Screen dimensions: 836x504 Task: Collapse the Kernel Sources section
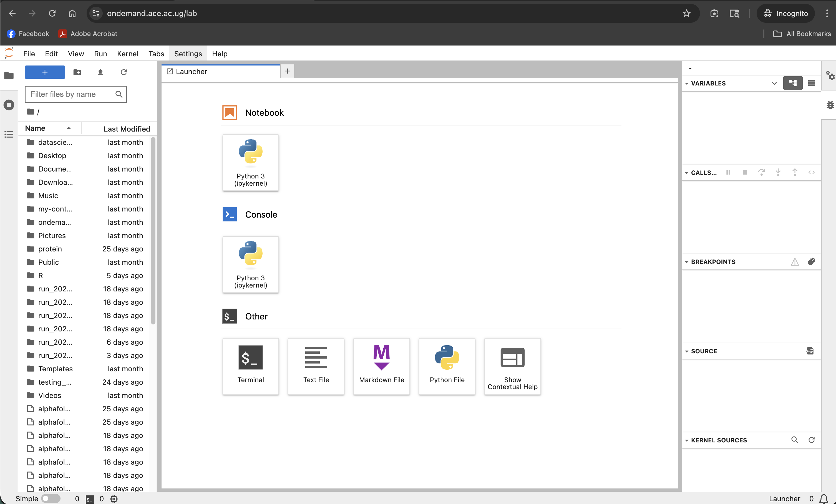click(x=687, y=440)
